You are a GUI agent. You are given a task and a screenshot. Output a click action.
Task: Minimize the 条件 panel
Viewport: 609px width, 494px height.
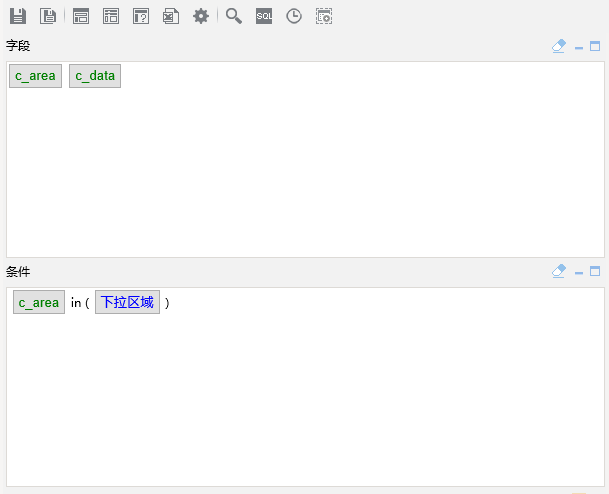pos(579,273)
